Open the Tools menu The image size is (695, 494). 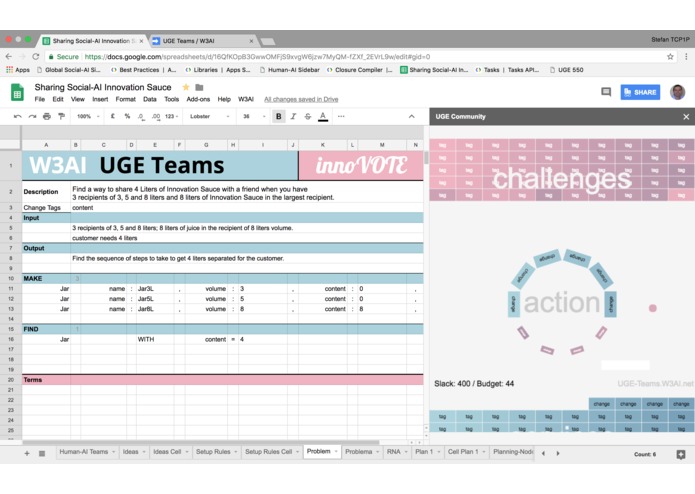point(172,99)
